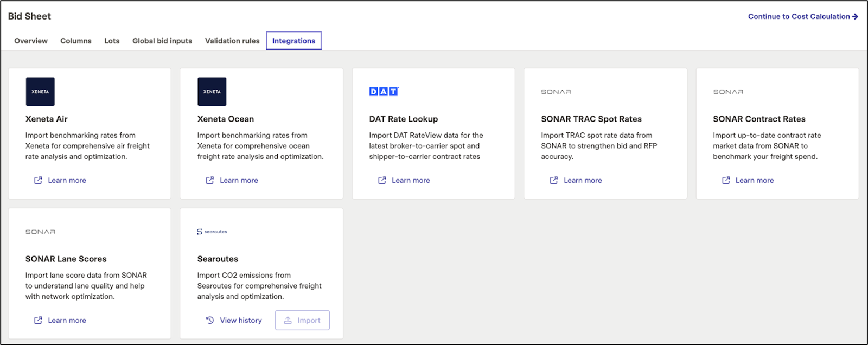
Task: Click the CO2 emissions description text
Action: (x=259, y=286)
